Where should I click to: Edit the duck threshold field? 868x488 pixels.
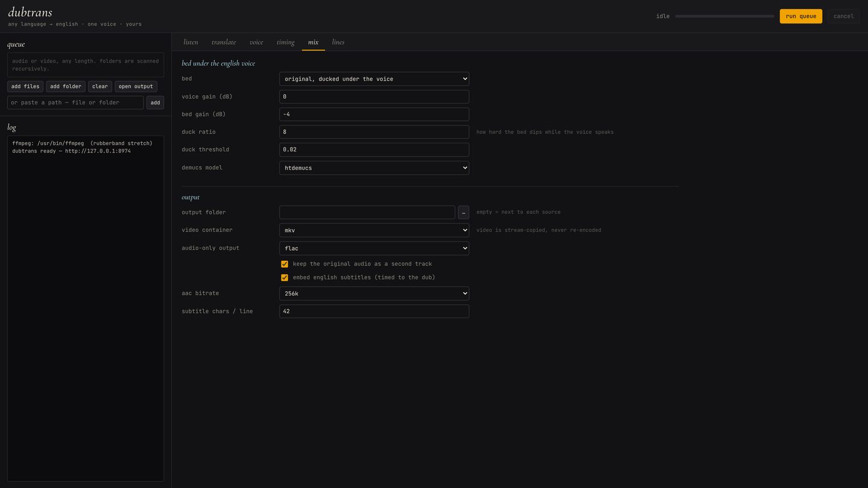374,149
